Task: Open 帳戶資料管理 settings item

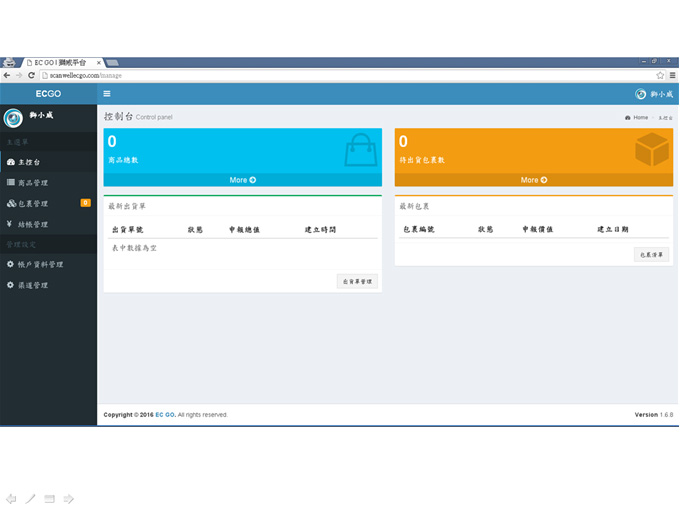Action: coord(40,265)
